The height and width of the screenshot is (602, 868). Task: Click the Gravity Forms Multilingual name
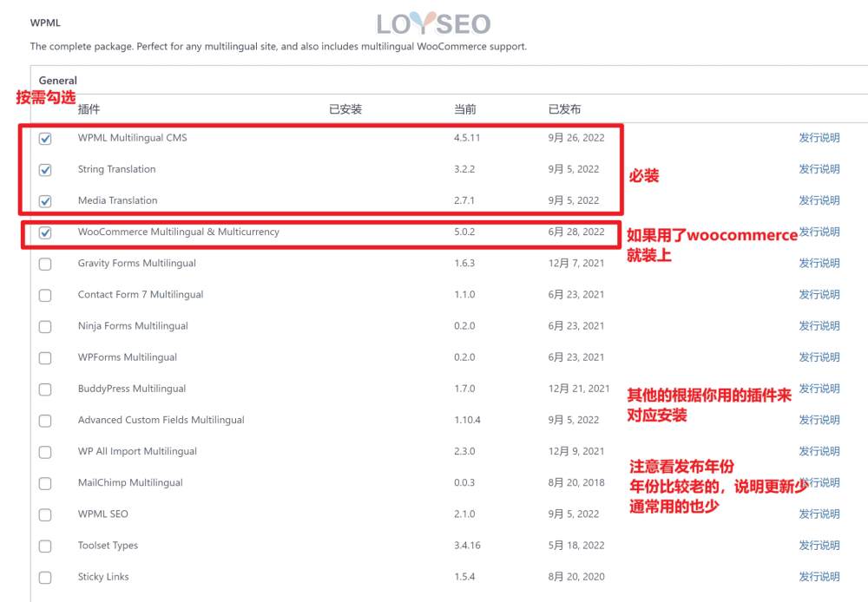[x=137, y=264]
